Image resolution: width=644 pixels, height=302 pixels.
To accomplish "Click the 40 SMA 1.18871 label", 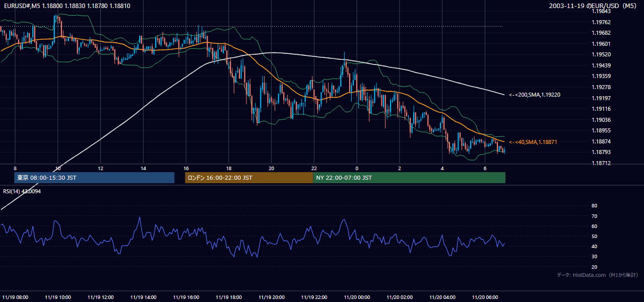I will [x=533, y=142].
